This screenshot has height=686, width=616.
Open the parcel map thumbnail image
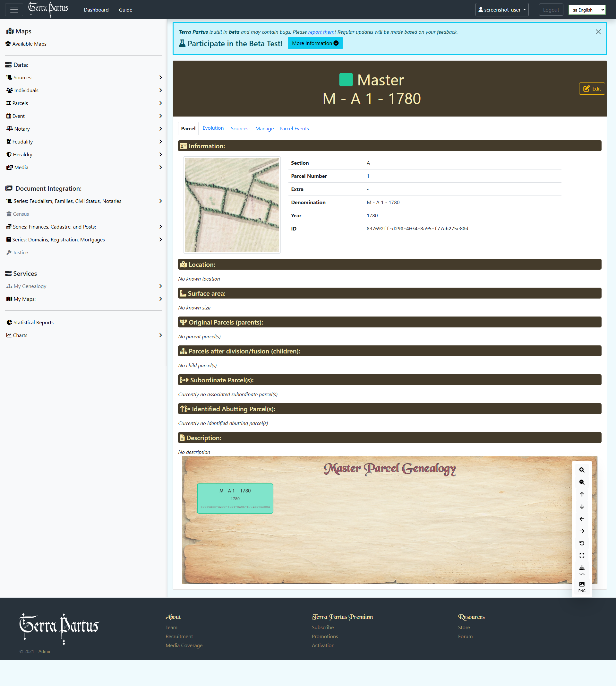click(x=232, y=205)
